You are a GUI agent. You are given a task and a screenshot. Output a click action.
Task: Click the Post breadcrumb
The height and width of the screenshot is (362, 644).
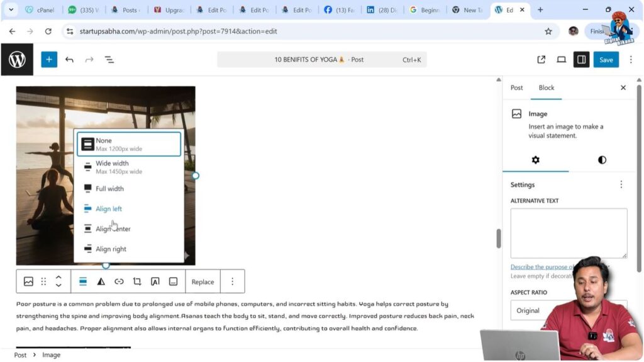[20, 354]
